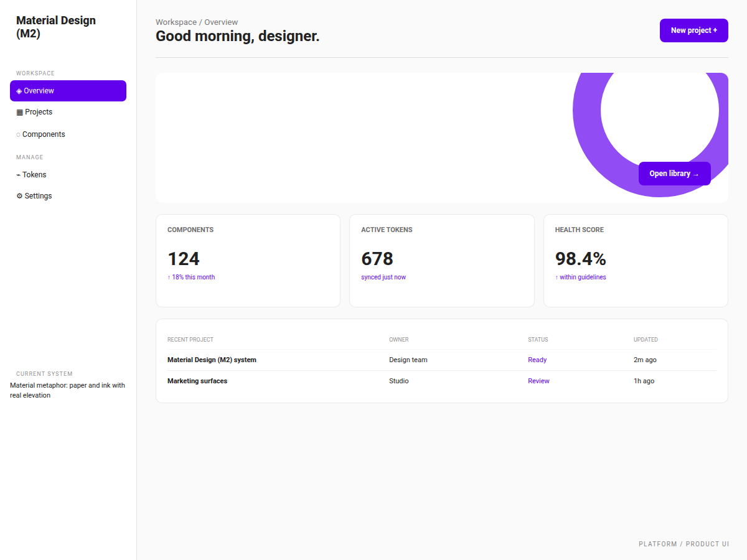Screen dimensions: 747x560
Task: Click the Tokens tilde icon
Action: pyautogui.click(x=19, y=175)
